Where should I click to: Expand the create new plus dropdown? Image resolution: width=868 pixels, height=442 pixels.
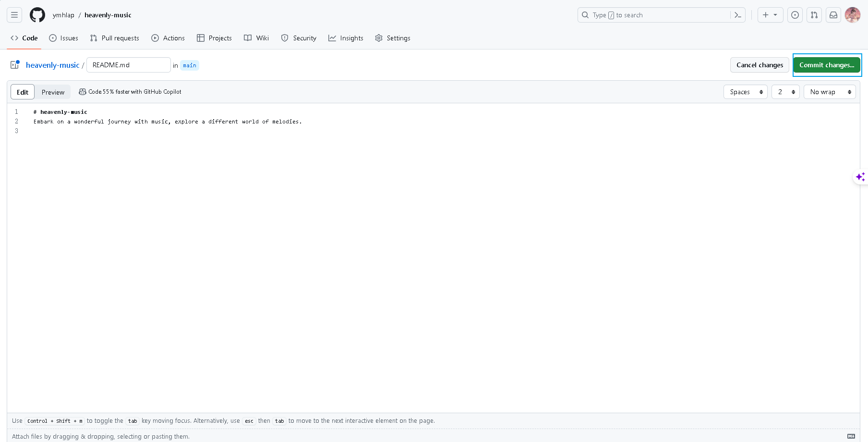pyautogui.click(x=770, y=15)
